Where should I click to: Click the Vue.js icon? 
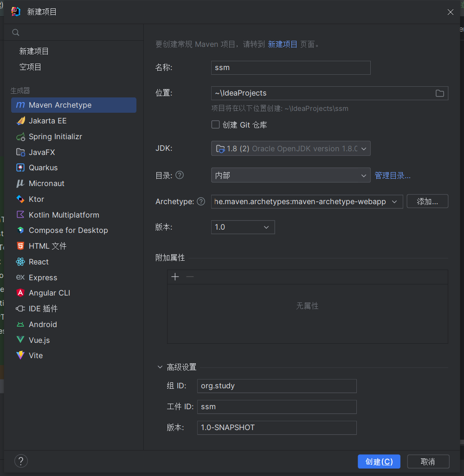pyautogui.click(x=20, y=340)
